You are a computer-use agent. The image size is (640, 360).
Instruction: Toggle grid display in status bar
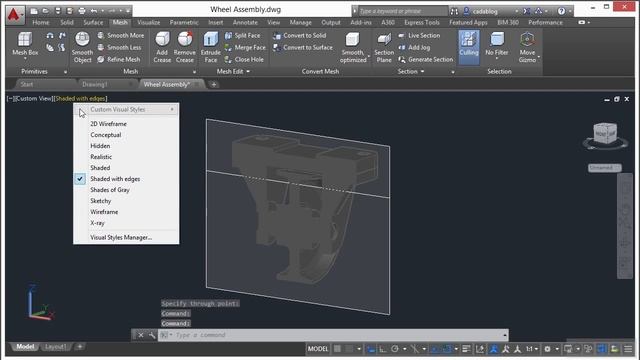tap(337, 349)
